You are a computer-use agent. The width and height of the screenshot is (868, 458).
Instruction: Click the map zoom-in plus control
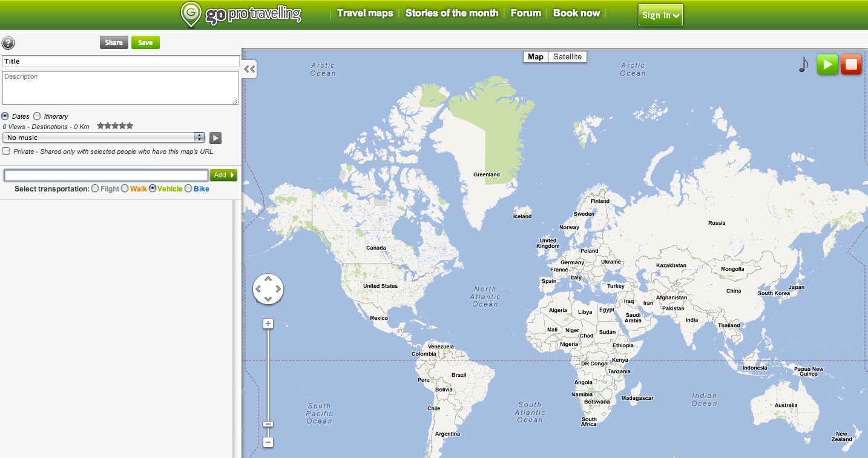[268, 324]
